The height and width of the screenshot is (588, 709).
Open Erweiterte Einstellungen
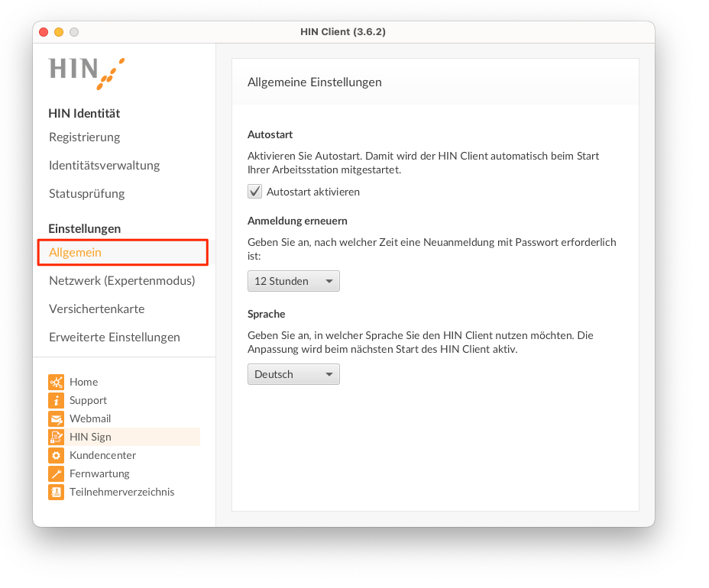[x=115, y=338]
